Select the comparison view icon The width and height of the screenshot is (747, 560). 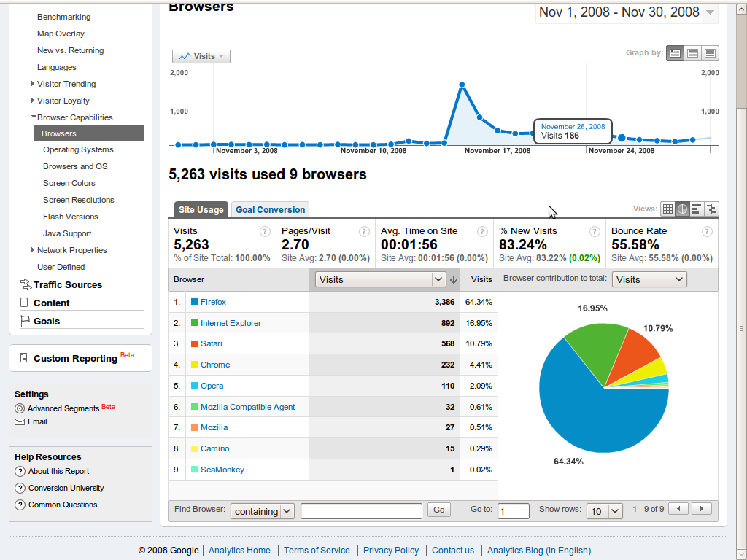(711, 209)
